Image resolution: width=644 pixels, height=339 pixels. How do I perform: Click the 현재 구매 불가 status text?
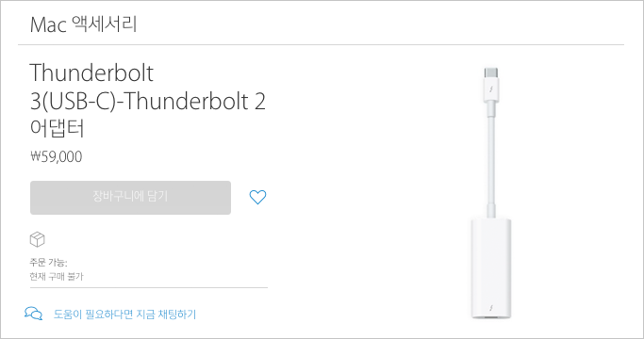coord(57,276)
